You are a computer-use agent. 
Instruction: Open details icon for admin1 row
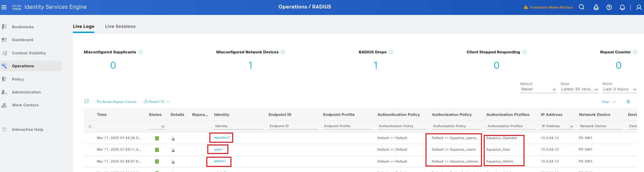coord(173,162)
